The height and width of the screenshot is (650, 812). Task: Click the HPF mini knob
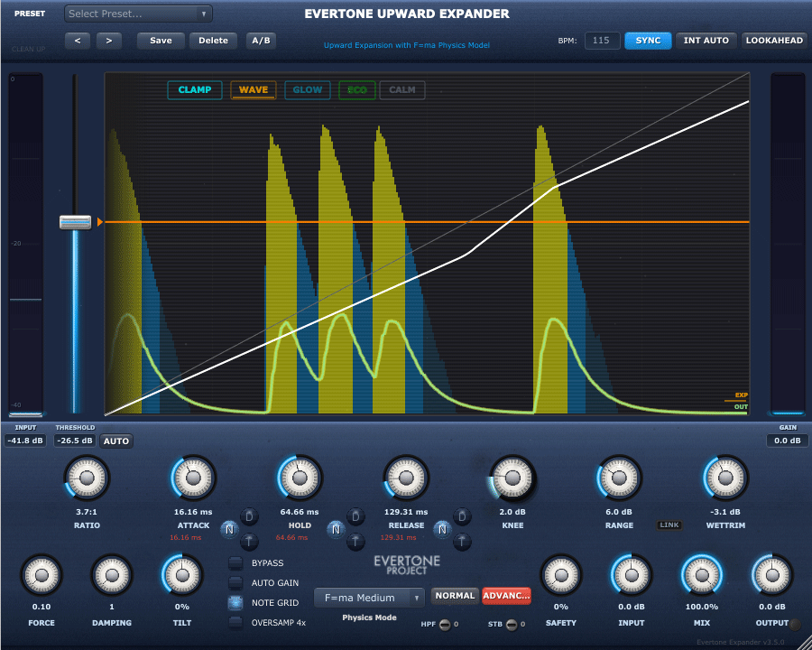click(444, 624)
